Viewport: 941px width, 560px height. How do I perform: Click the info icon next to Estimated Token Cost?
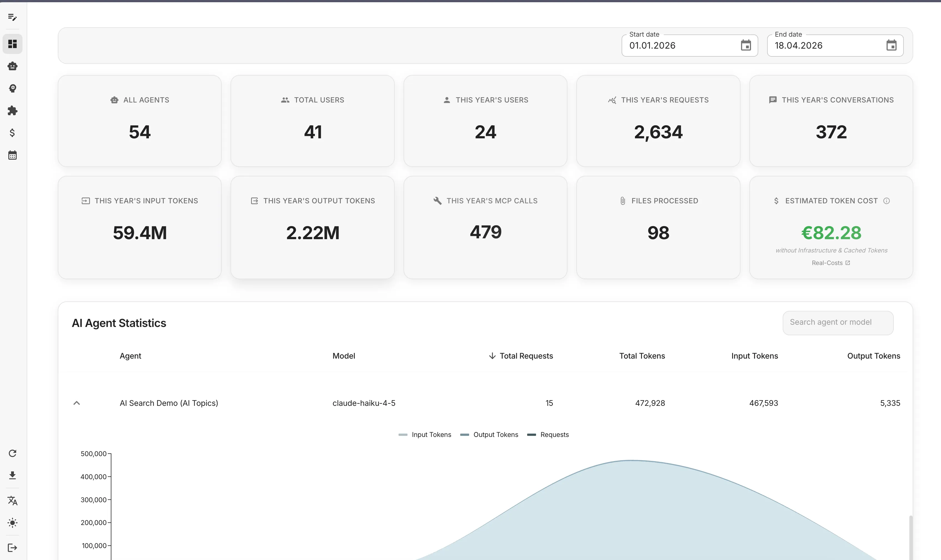(886, 200)
